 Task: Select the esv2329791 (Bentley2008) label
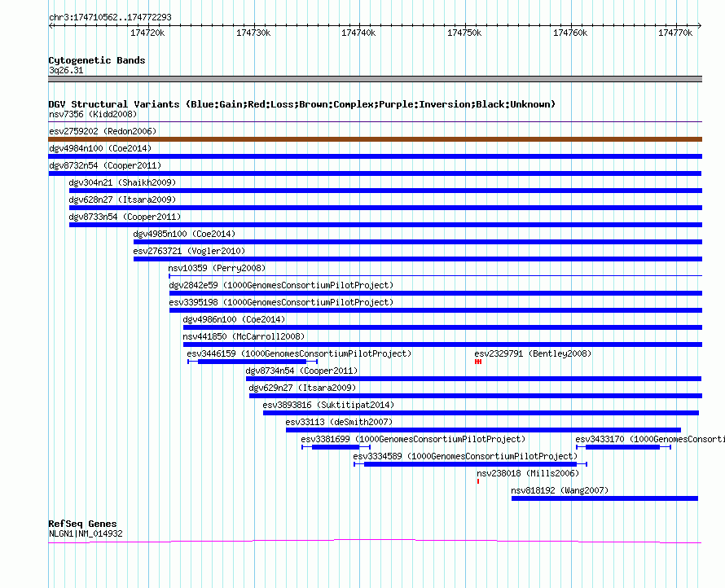pyautogui.click(x=533, y=353)
